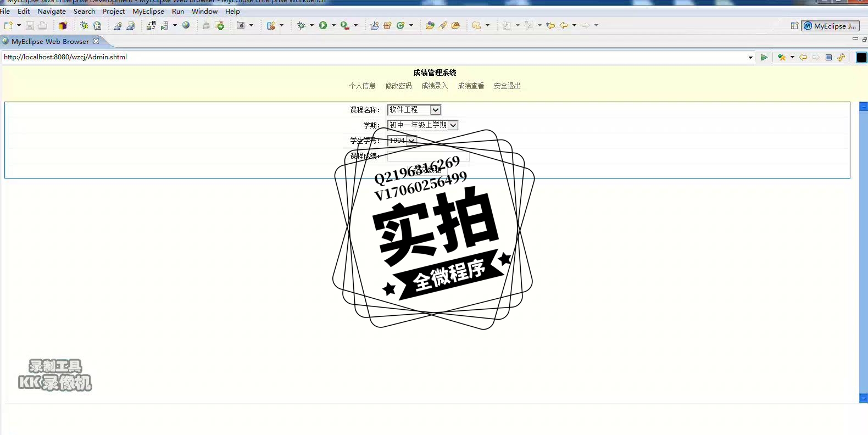Screen dimensions: 868x435
Task: Expand the Back history dropdown arrow in toolbar
Action: pos(575,25)
